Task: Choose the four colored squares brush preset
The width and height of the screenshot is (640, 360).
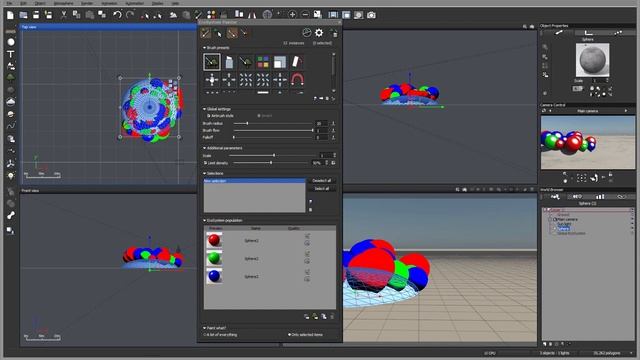Action: coord(263,62)
